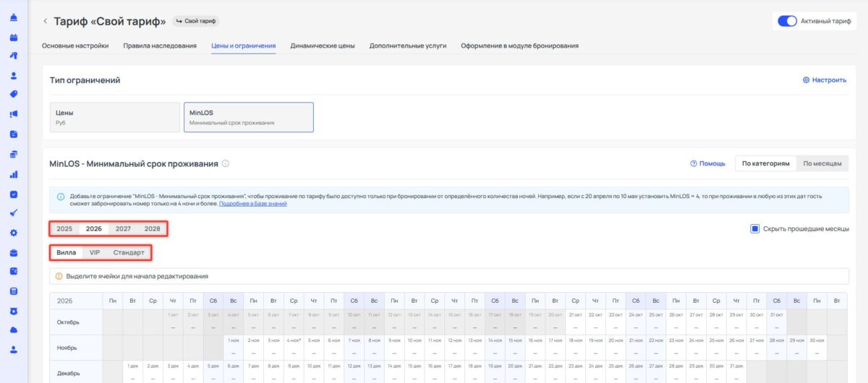Select the 'Цены Руб' restriction type card
This screenshot has width=868, height=383.
[x=114, y=117]
